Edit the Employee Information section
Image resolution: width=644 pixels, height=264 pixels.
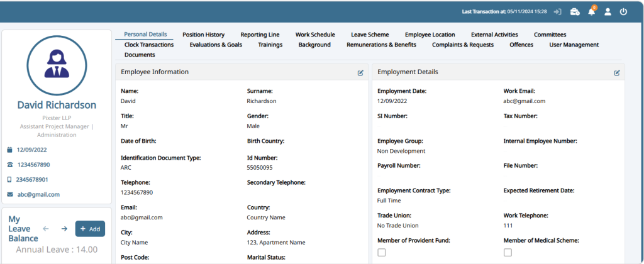pos(360,73)
